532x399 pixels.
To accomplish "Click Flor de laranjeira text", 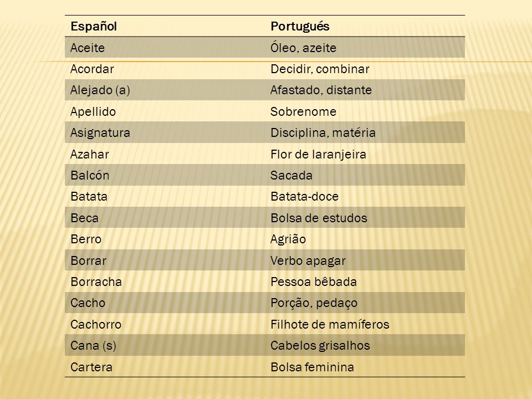I will [x=318, y=155].
